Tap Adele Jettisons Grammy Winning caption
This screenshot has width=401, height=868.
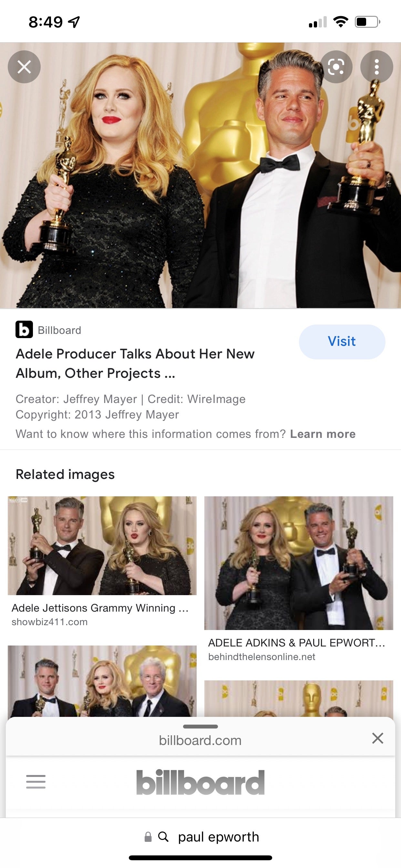tap(100, 608)
